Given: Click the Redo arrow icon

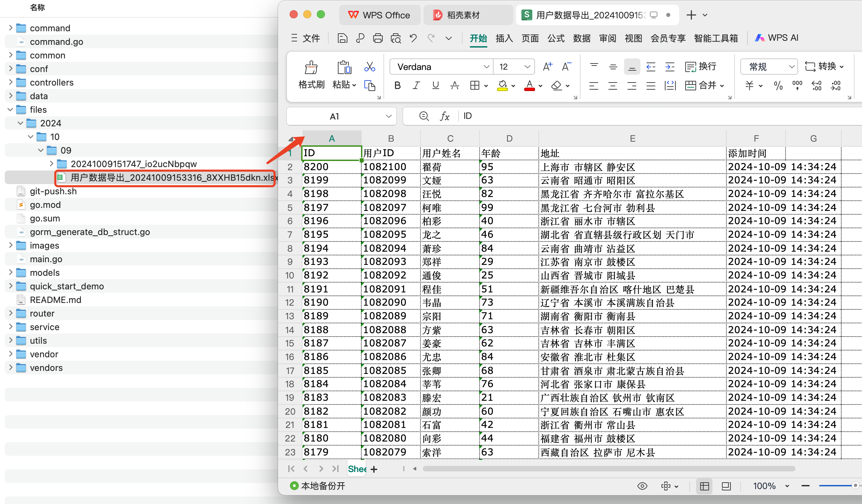Looking at the screenshot, I should pyautogui.click(x=431, y=38).
